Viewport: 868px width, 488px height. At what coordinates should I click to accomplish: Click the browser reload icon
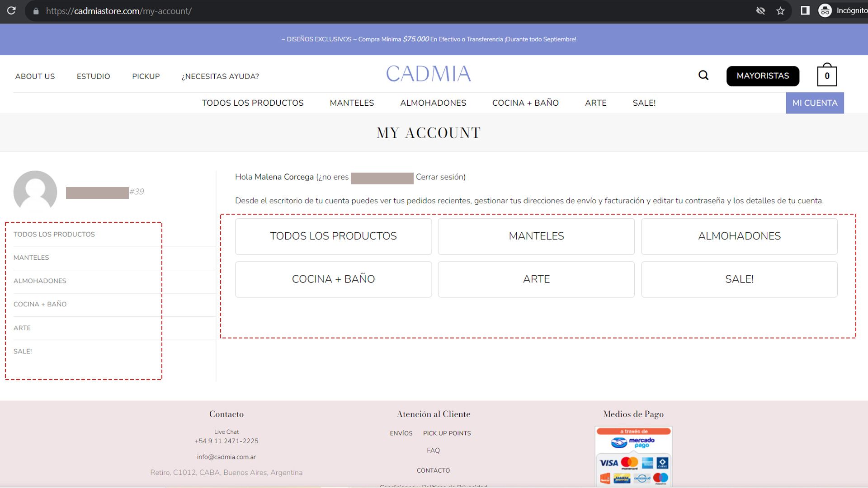click(11, 10)
